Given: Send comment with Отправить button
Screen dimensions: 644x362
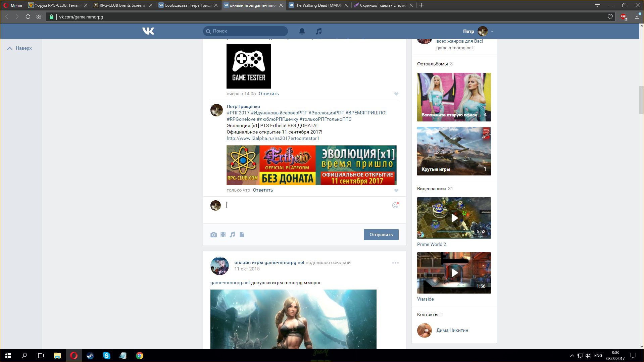Looking at the screenshot, I should pos(381,235).
